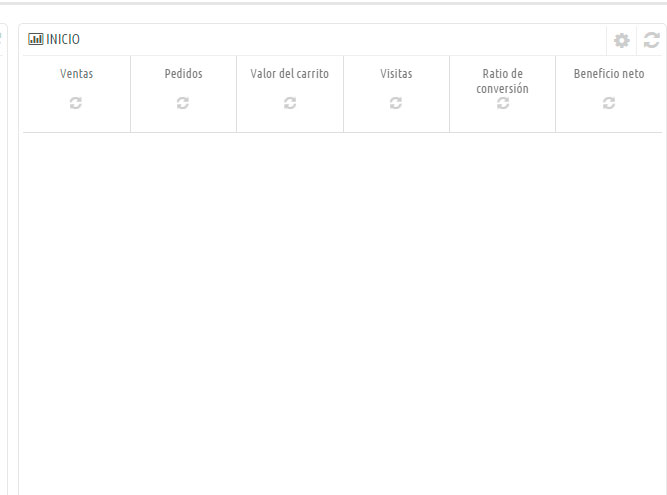Click the INICIO panel title text

pyautogui.click(x=63, y=40)
